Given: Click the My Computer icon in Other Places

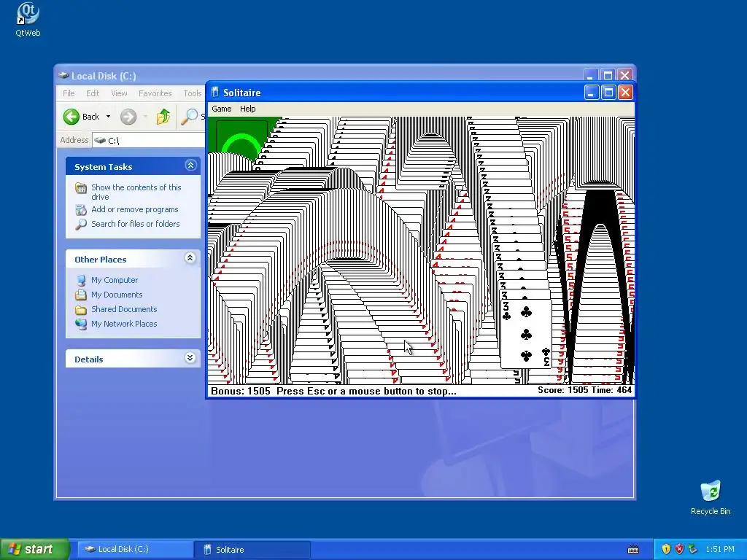Looking at the screenshot, I should click(81, 280).
